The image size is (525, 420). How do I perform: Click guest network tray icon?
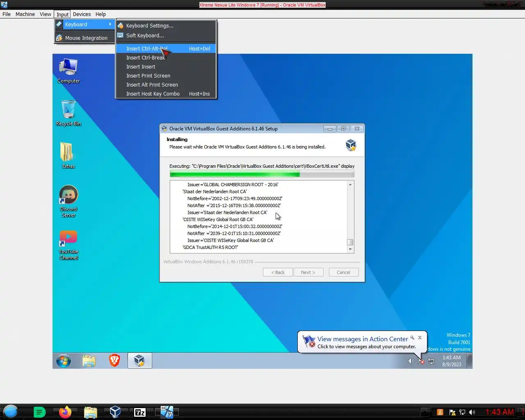(431, 361)
